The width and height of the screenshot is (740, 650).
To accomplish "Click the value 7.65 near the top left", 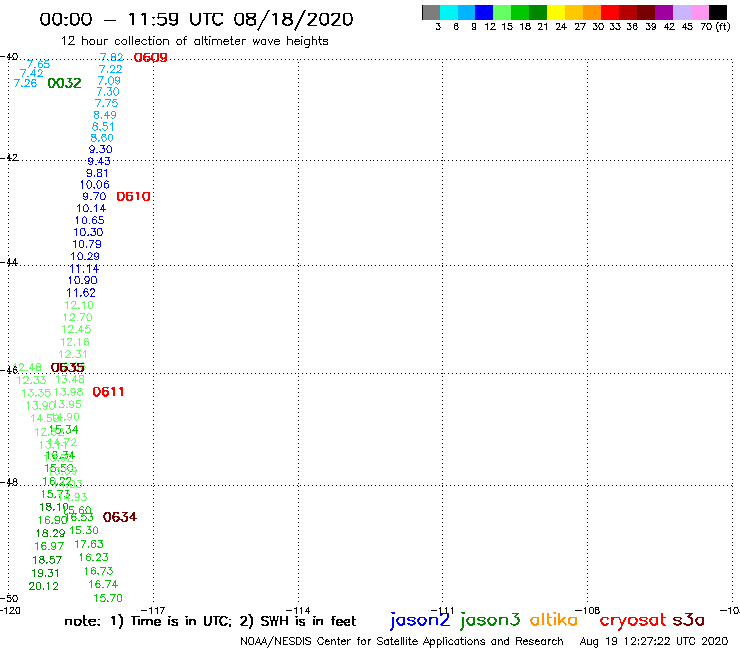I will coord(38,64).
